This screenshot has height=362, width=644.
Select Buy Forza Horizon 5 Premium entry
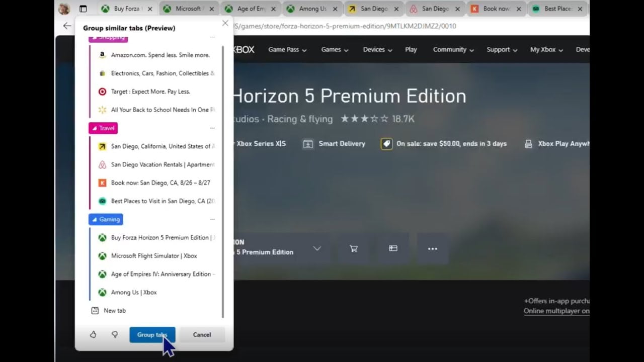point(156,238)
